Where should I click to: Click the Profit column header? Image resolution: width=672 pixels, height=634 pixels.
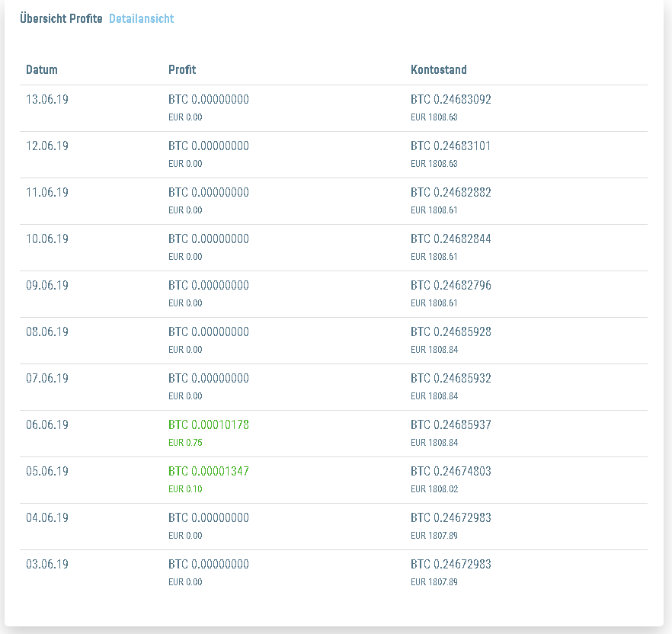click(182, 69)
